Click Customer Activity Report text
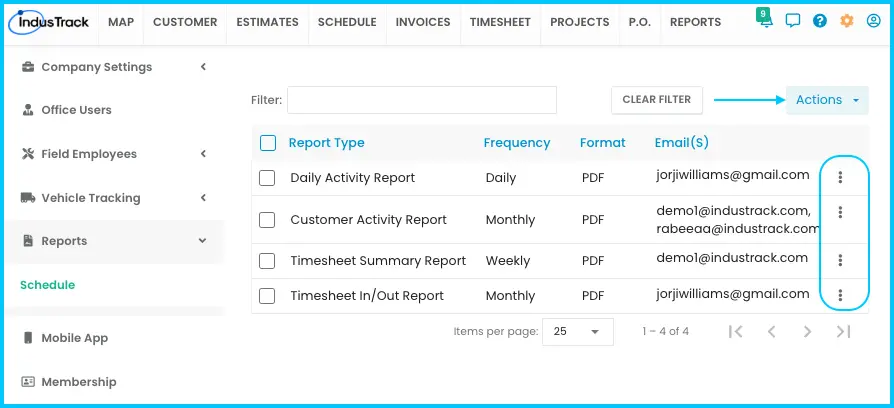Screen dimensions: 894x408 369,220
